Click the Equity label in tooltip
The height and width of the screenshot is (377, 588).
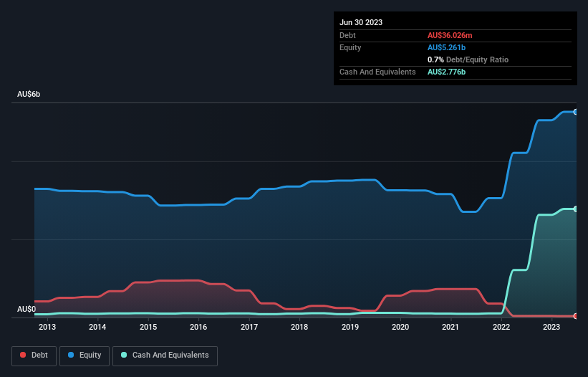[350, 47]
